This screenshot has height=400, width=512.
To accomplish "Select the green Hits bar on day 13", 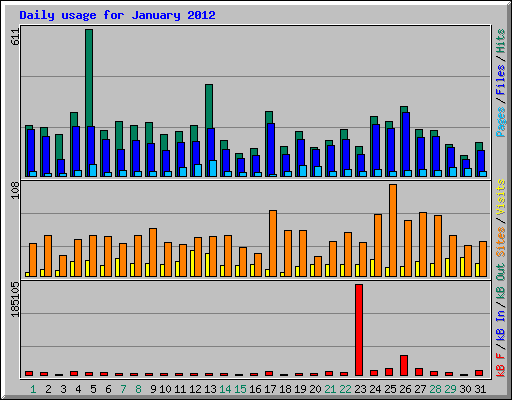I will click(x=209, y=106).
